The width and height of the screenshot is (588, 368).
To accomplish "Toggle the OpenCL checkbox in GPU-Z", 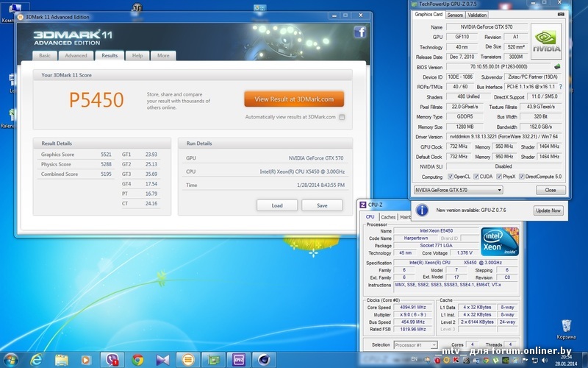I will click(451, 177).
